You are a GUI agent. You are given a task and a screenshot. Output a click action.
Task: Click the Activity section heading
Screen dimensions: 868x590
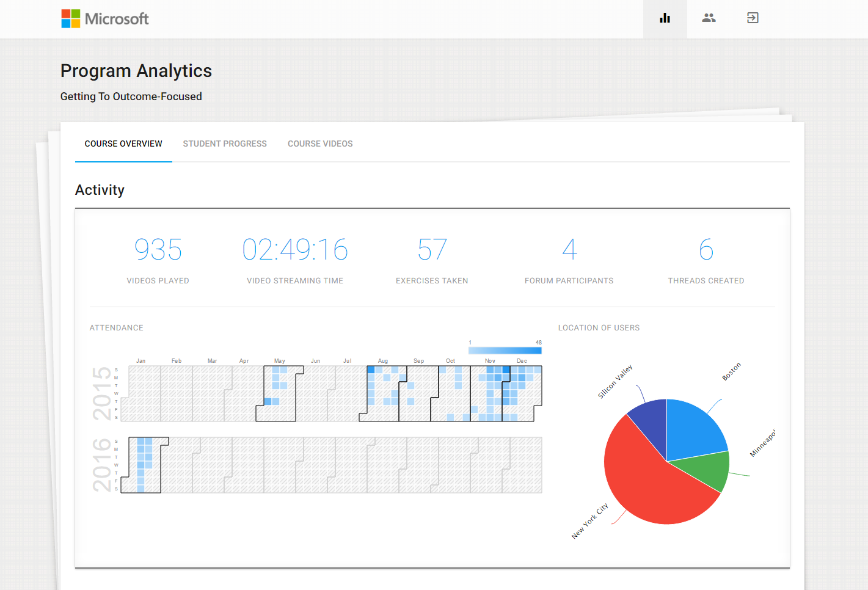click(100, 190)
